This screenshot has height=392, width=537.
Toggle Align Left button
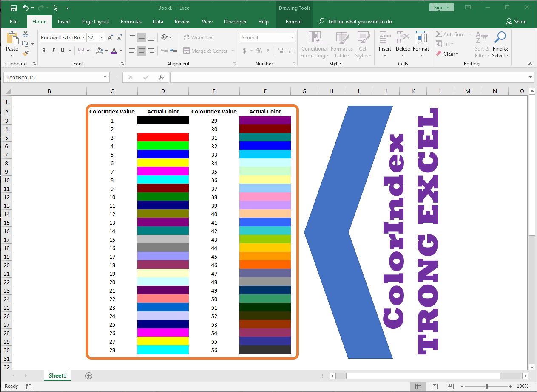coord(132,51)
